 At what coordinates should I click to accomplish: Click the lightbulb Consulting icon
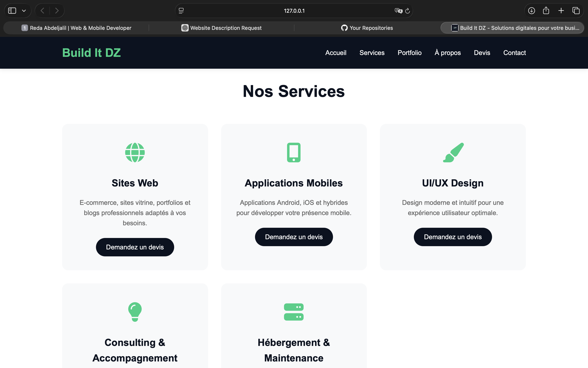135,312
